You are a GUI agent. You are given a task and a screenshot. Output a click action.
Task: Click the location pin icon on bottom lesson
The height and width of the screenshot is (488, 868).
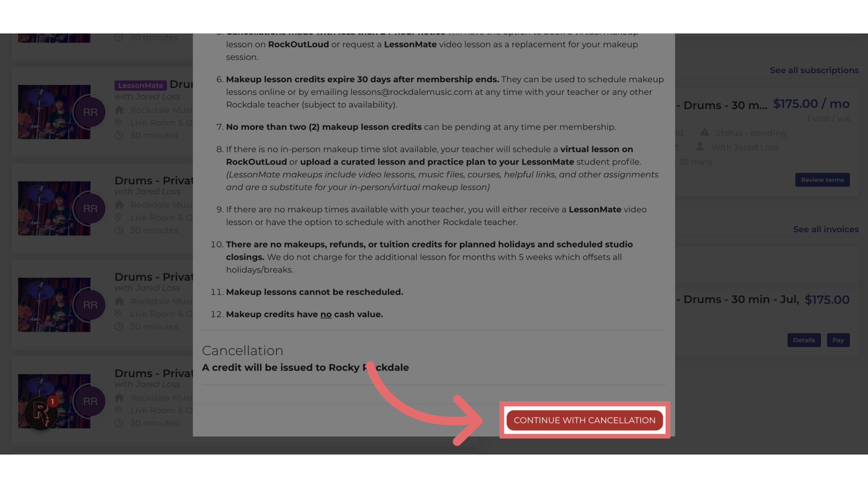[118, 410]
